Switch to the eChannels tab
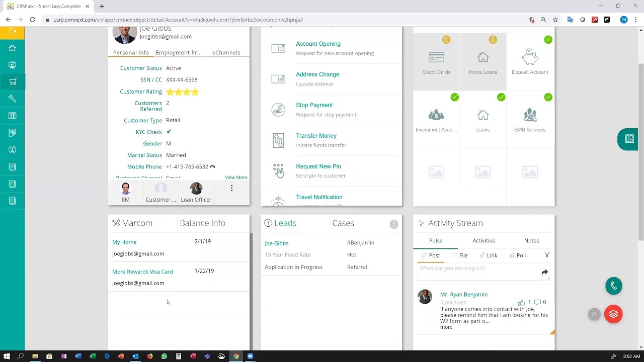Image resolution: width=644 pixels, height=362 pixels. click(x=226, y=53)
